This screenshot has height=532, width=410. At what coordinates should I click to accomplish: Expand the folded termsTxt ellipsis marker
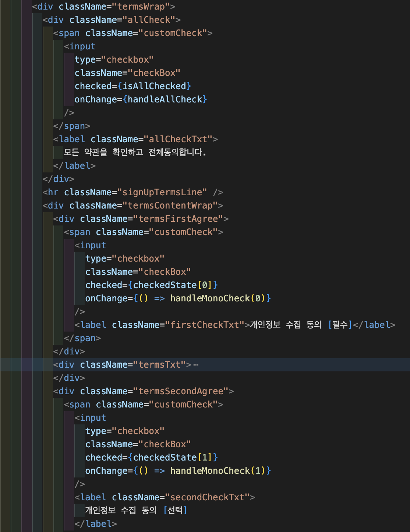tap(196, 365)
